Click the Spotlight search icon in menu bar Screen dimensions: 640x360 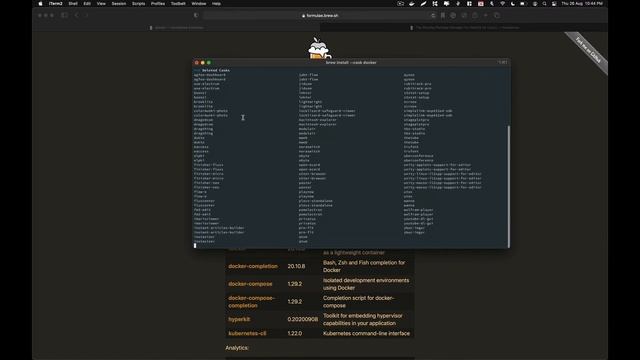544,4
